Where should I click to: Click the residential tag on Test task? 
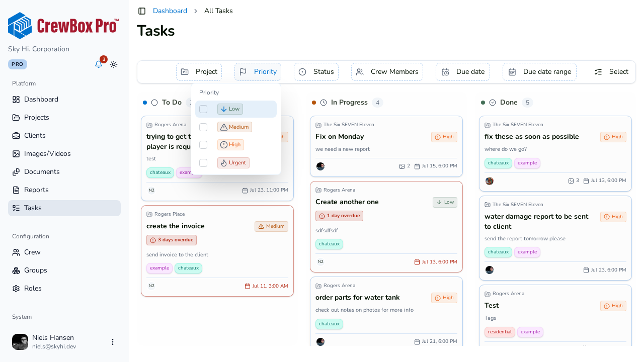[500, 332]
